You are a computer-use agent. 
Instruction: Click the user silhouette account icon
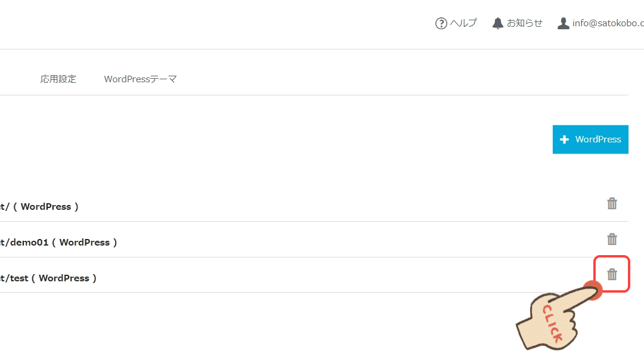click(563, 23)
